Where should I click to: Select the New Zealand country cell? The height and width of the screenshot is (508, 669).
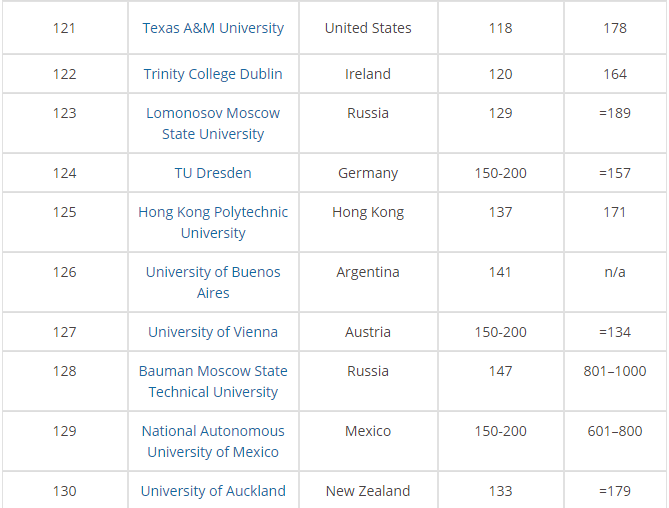[368, 491]
